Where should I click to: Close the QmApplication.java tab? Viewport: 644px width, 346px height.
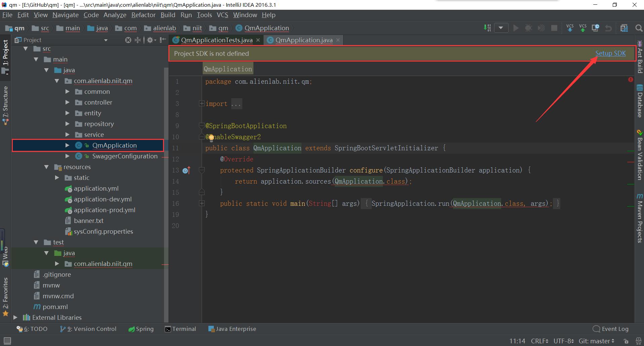point(338,40)
